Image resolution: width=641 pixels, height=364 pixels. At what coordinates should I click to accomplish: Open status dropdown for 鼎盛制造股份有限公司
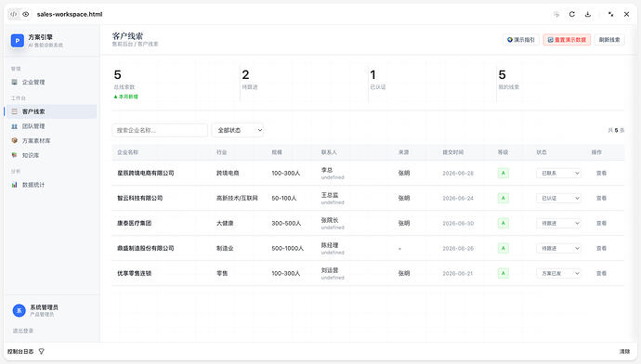[558, 248]
